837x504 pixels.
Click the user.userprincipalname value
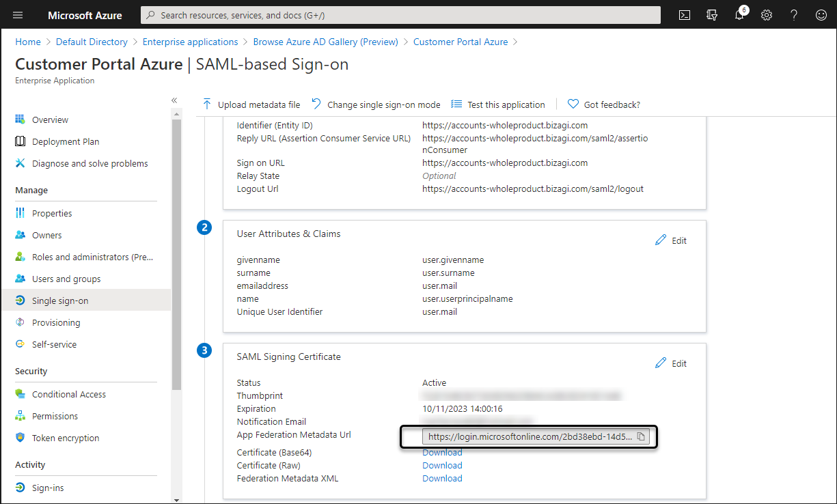point(467,298)
